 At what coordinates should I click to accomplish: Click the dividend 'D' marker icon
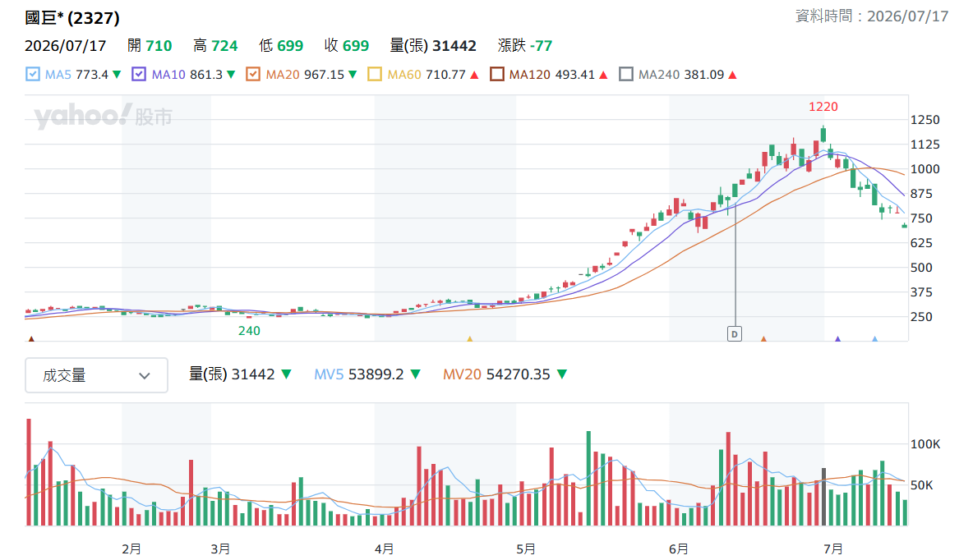(x=735, y=334)
